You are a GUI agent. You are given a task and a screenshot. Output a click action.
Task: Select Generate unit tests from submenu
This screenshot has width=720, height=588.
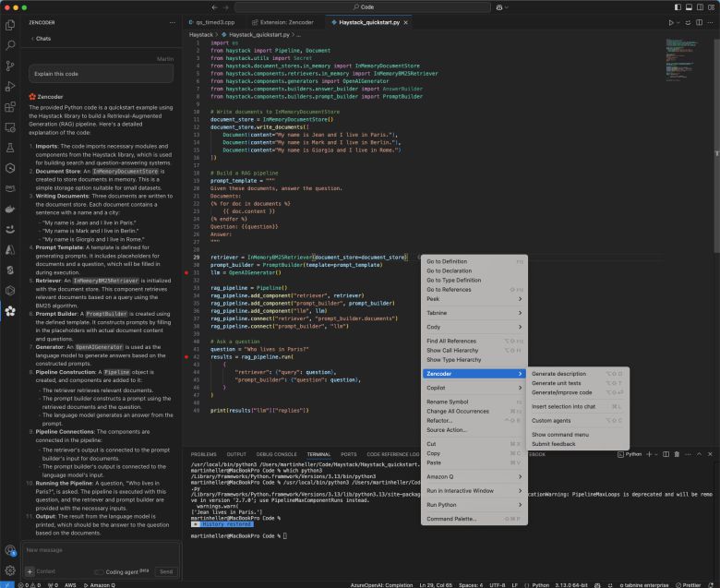point(557,383)
